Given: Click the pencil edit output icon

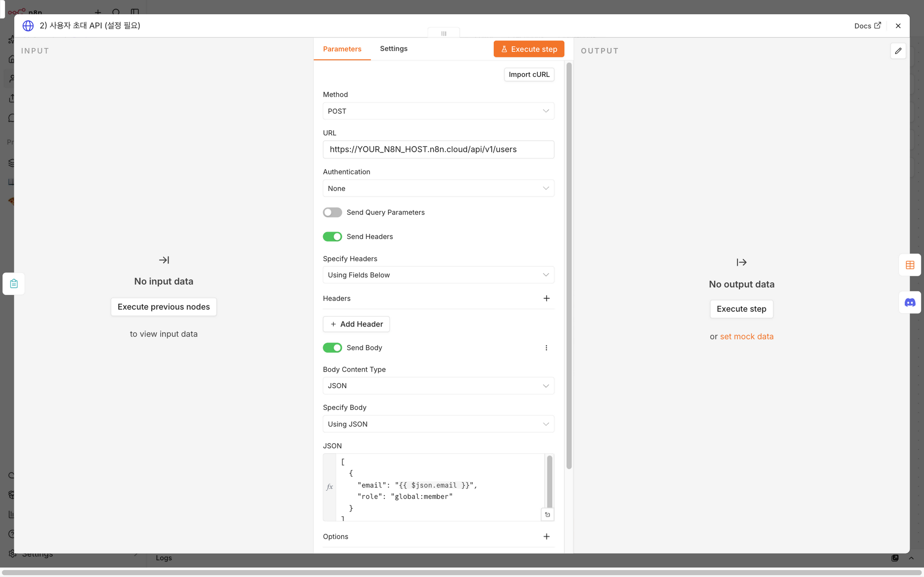Looking at the screenshot, I should coord(898,51).
